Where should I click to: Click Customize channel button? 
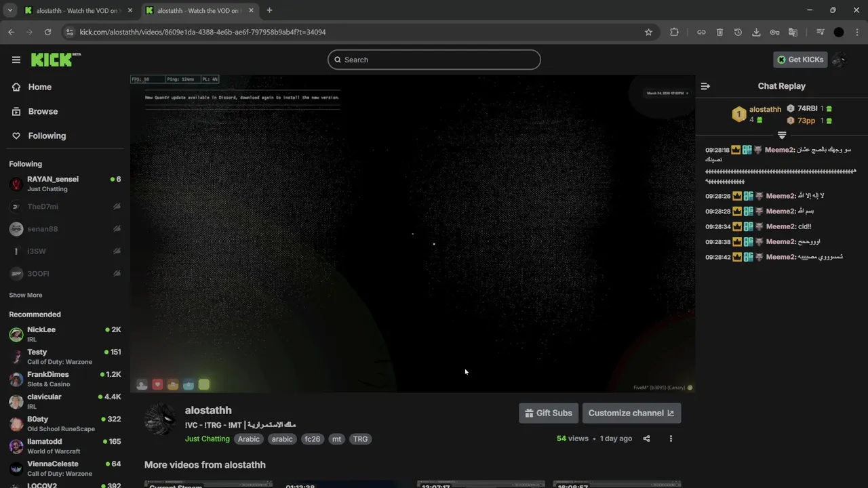click(x=631, y=413)
